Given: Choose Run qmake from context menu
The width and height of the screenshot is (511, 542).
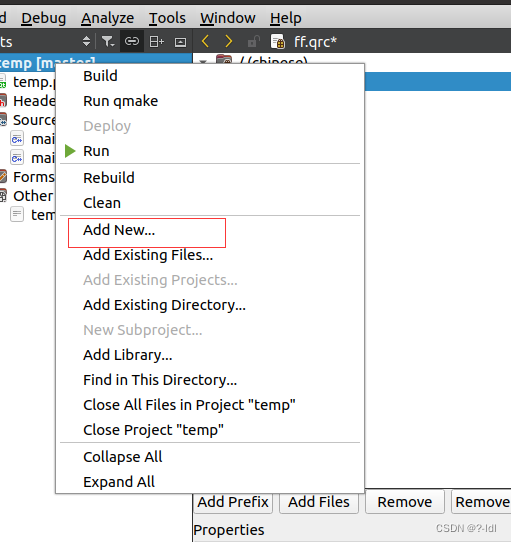Looking at the screenshot, I should point(210,101).
